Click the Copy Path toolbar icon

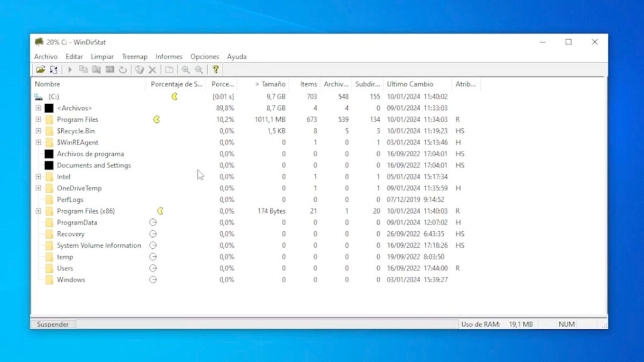83,70
